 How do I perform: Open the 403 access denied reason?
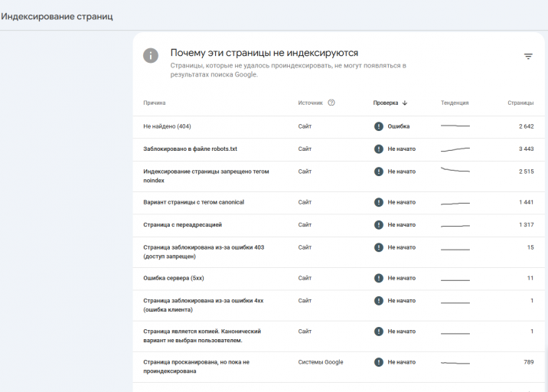tap(204, 252)
